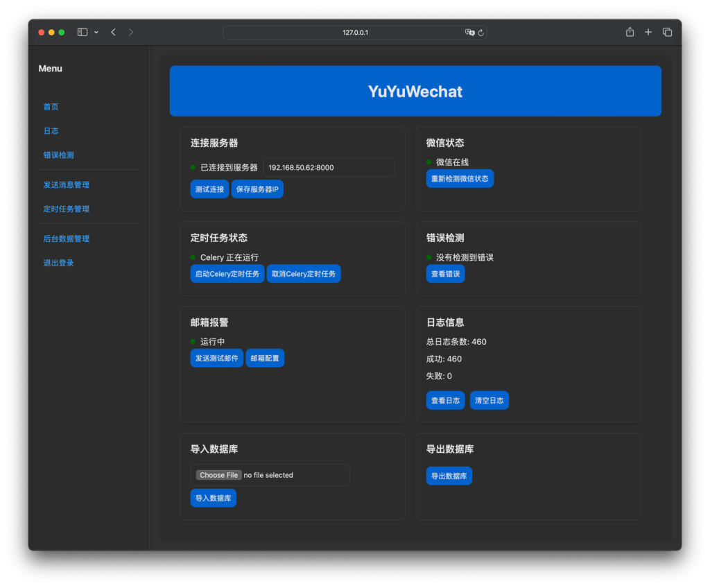The width and height of the screenshot is (710, 588).
Task: Click the Celery 正在运行 status text
Action: pos(229,257)
